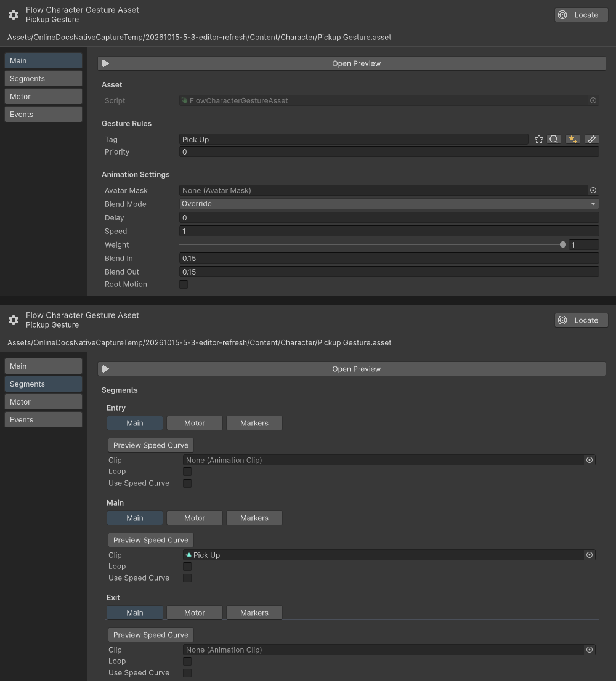Viewport: 616px width, 681px height.
Task: Enable Loop for the Main segment
Action: pos(187,566)
